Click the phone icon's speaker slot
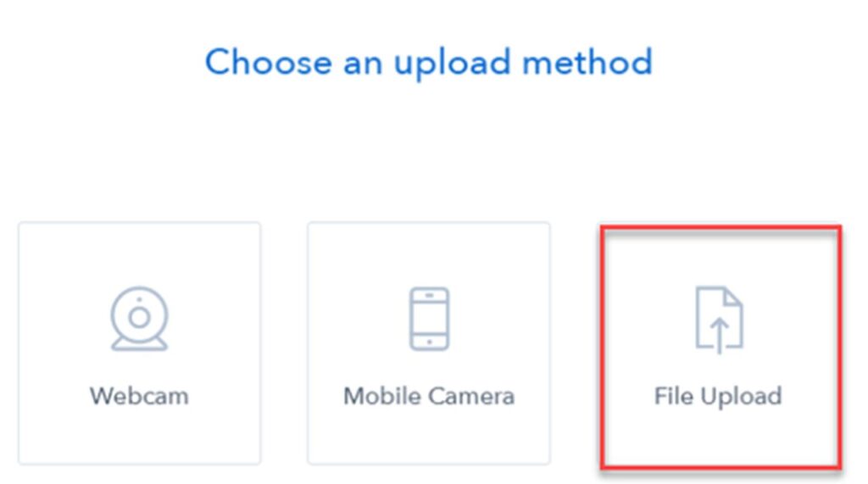 (x=429, y=297)
